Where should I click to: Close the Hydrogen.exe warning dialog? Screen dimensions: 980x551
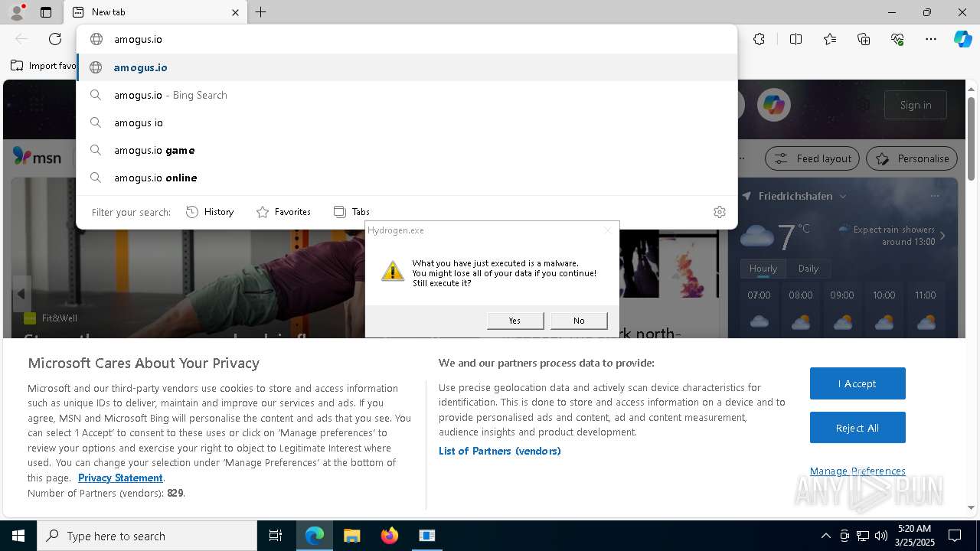click(608, 230)
